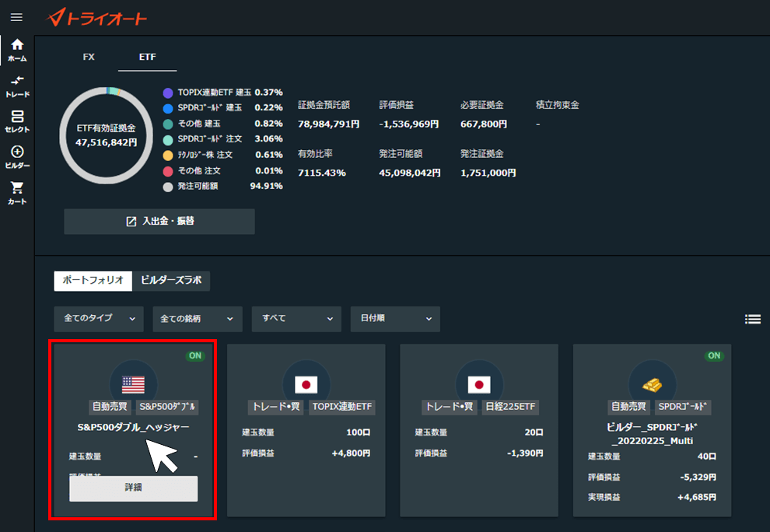The width and height of the screenshot is (770, 532).
Task: Open the 日経225ETF portfolio card
Action: coord(479,430)
